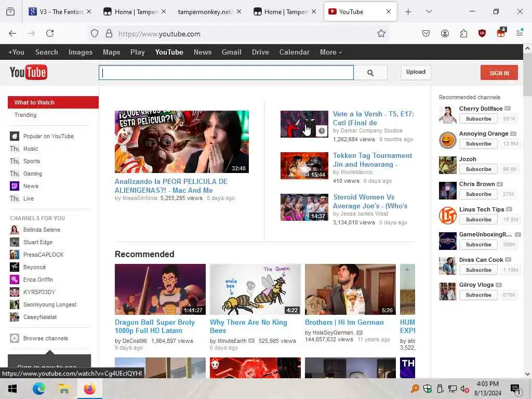Viewport: 532px width, 399px height.
Task: Click Popular on YouTube icon
Action: tap(14, 136)
